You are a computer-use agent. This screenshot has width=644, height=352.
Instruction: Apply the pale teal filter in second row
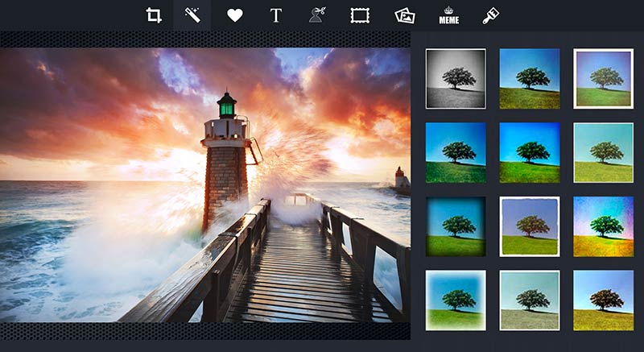click(603, 152)
